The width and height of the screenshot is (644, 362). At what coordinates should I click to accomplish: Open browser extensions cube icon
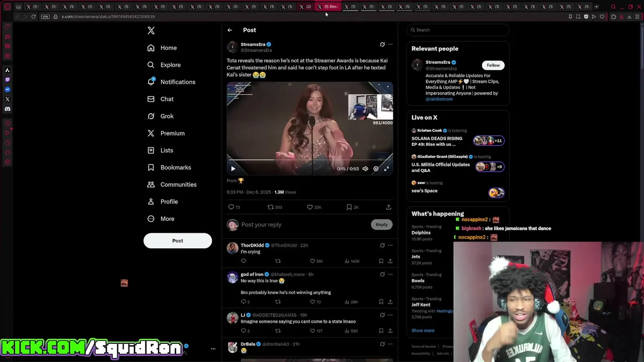(613, 17)
